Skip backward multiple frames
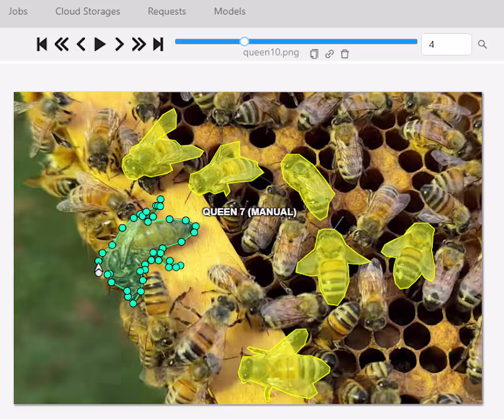Screen dimensions: 504x420 61,44
